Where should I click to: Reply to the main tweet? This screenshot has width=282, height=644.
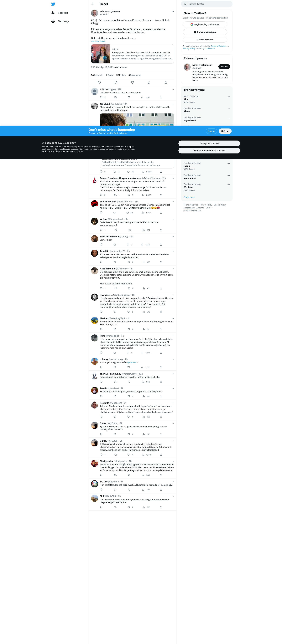[x=99, y=82]
